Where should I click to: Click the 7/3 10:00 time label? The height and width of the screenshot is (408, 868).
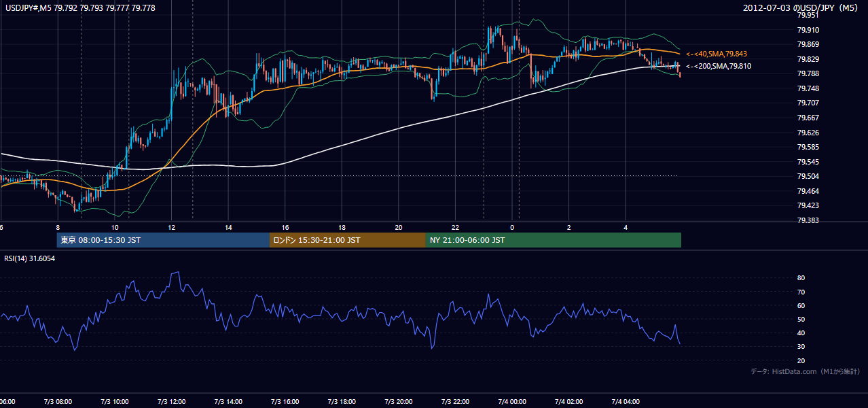(x=114, y=402)
